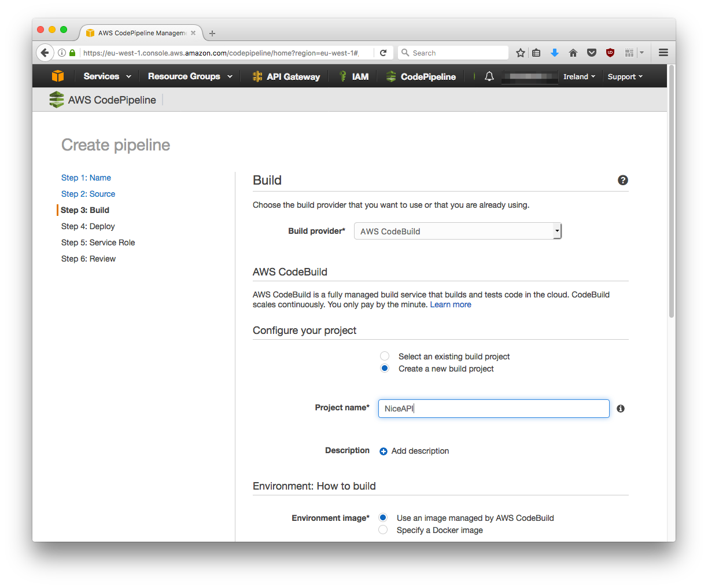This screenshot has height=588, width=708.
Task: Open the grid extension toolbar icon
Action: pos(629,53)
